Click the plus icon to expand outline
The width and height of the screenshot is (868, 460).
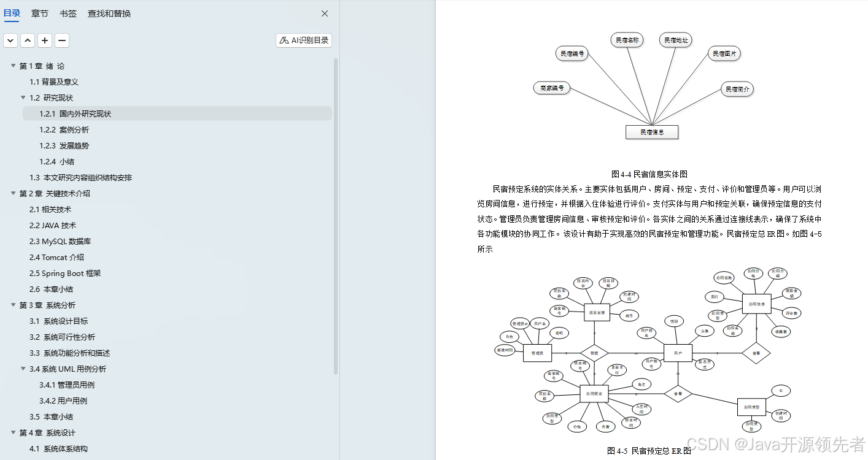click(x=44, y=40)
